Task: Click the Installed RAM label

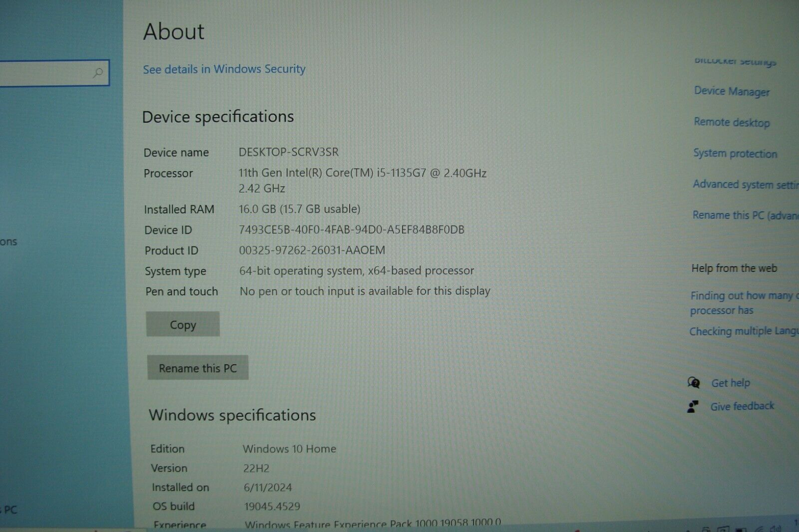Action: tap(179, 209)
